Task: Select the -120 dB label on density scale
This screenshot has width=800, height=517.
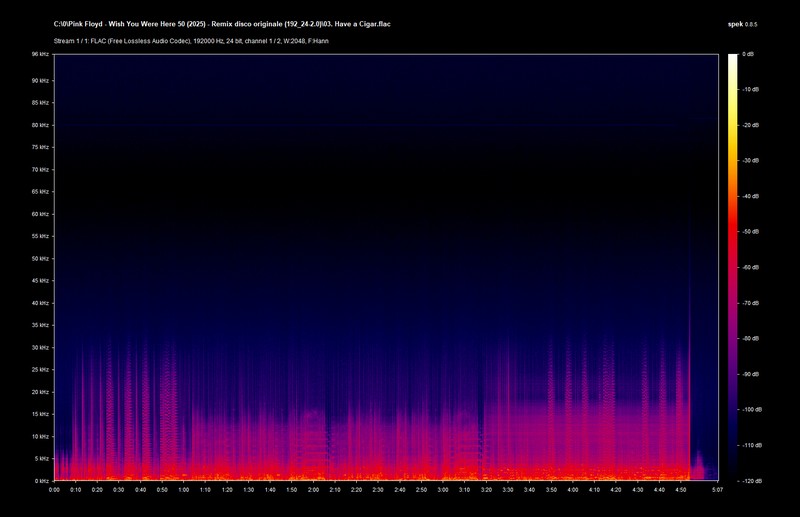Action: (752, 481)
